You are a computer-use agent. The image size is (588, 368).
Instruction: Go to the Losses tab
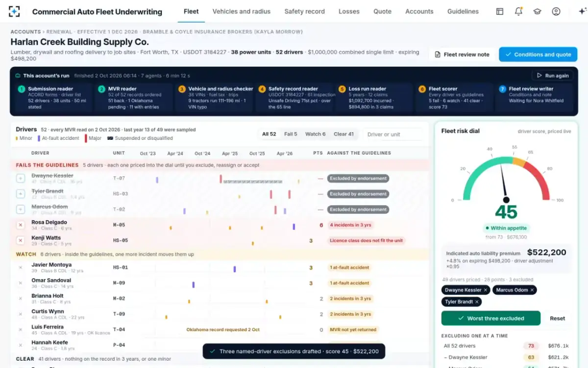pyautogui.click(x=349, y=11)
